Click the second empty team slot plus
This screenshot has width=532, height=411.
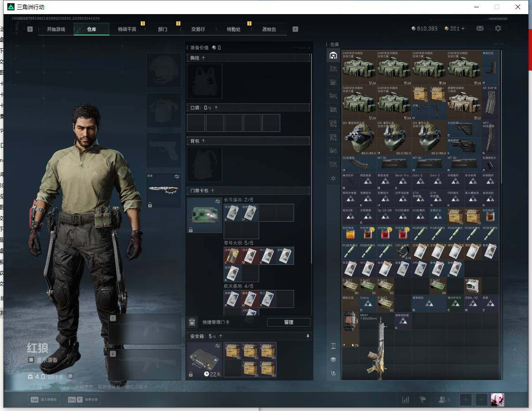pos(481,400)
